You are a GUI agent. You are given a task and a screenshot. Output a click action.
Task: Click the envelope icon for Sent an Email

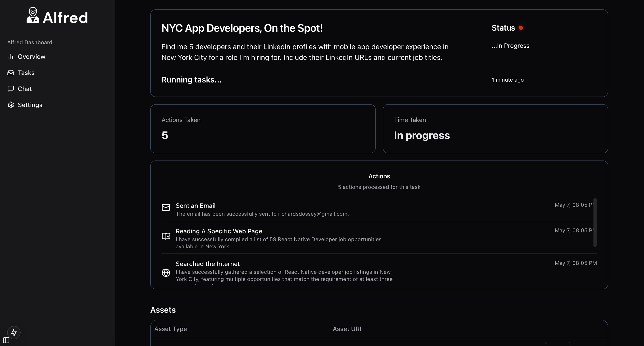166,207
